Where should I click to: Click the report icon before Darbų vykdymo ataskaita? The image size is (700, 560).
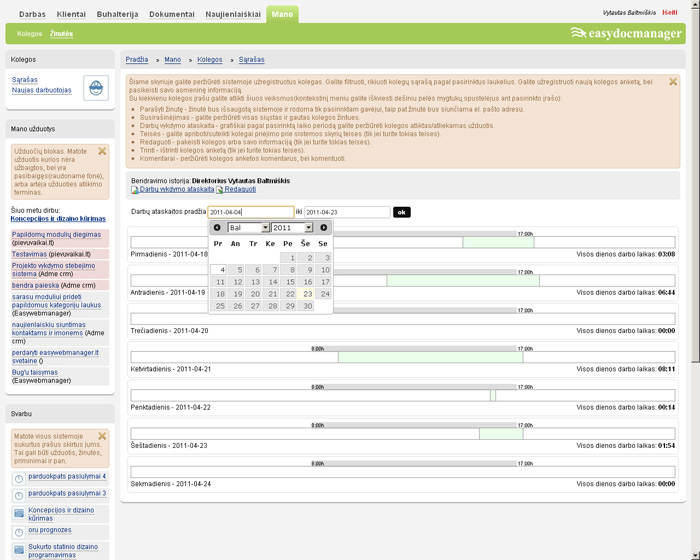tap(135, 190)
